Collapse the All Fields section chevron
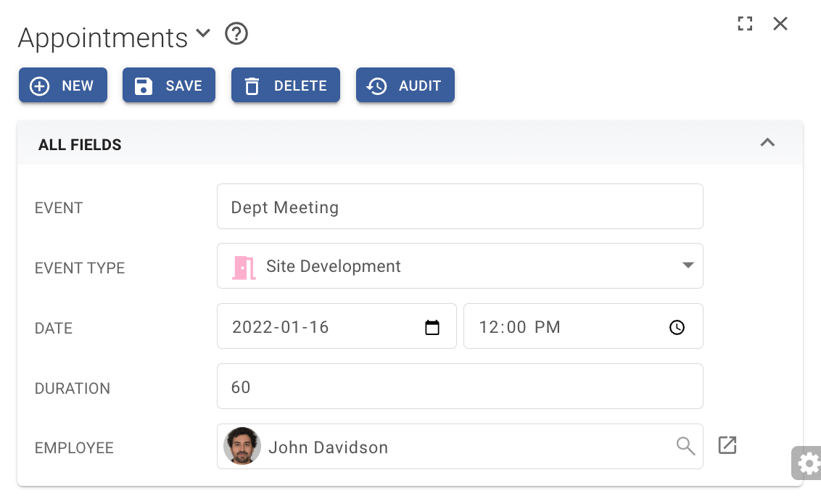The width and height of the screenshot is (821, 504). coord(767,143)
